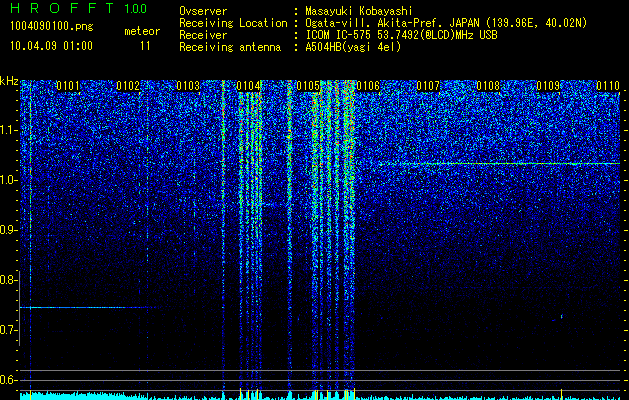The height and width of the screenshot is (400, 629).
Task: Click the 0101 time marker
Action: 68,86
